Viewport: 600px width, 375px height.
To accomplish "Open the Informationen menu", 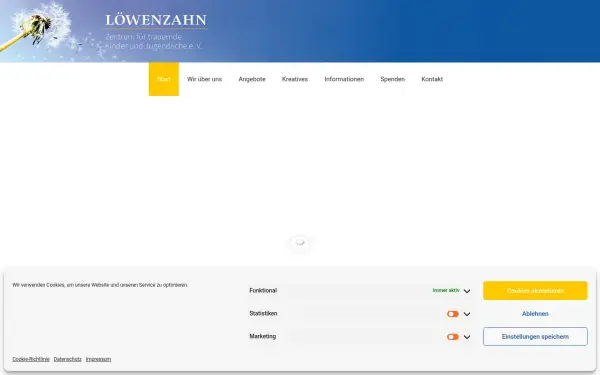I will pos(344,79).
